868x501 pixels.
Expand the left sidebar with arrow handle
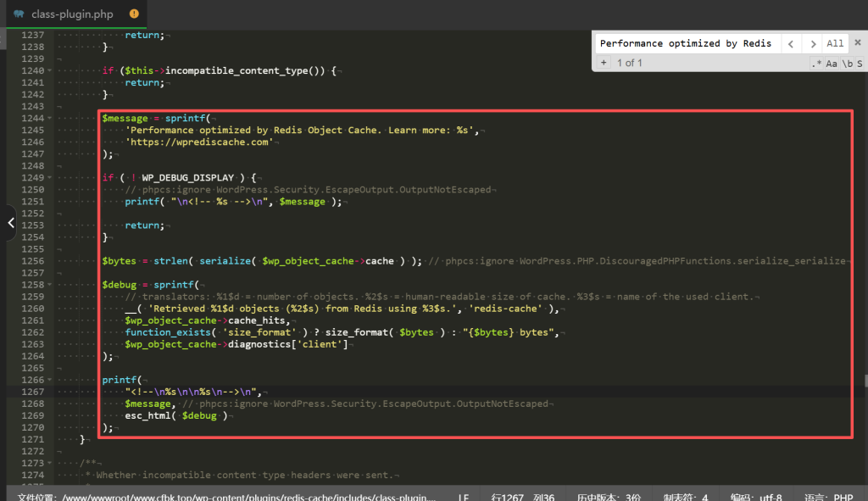[9, 223]
